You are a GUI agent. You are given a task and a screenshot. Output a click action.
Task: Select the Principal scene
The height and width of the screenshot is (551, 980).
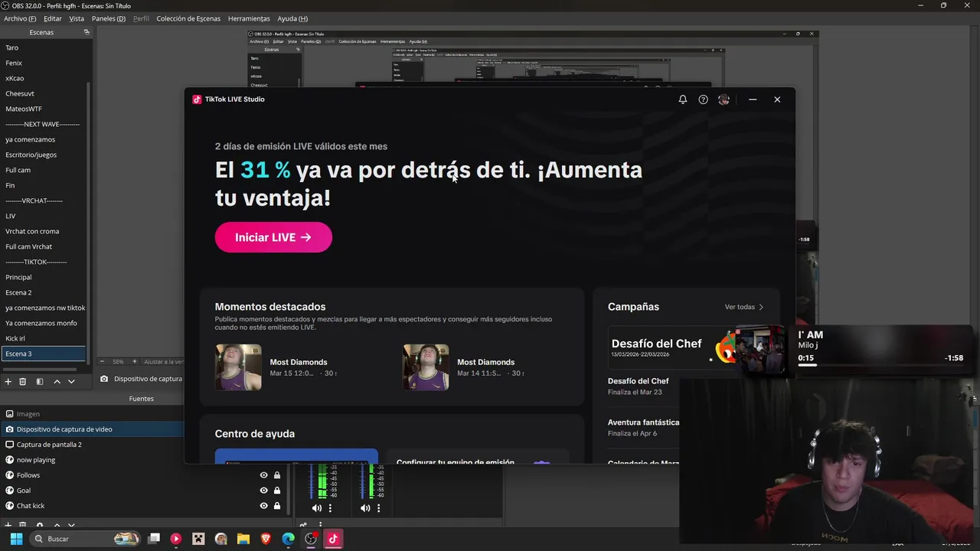(x=44, y=277)
